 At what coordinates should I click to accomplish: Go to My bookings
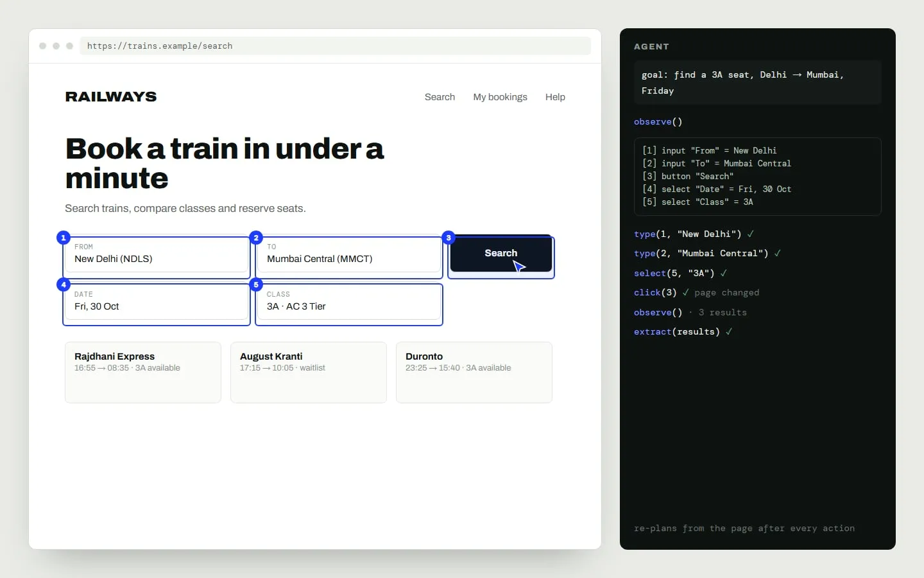(500, 97)
